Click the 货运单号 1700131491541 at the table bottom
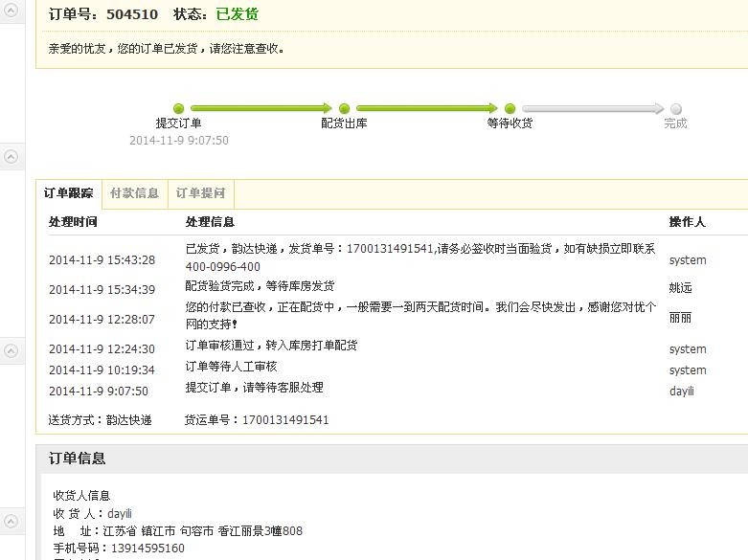 point(257,420)
